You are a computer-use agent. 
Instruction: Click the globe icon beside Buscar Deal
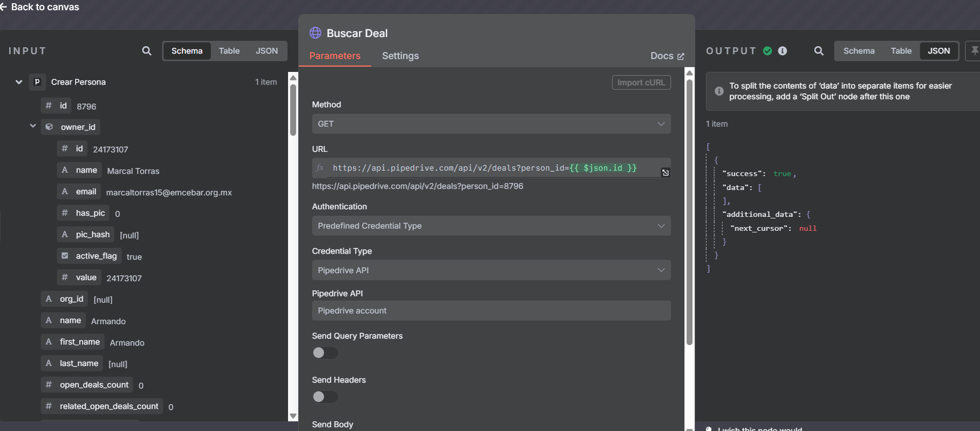pyautogui.click(x=315, y=33)
